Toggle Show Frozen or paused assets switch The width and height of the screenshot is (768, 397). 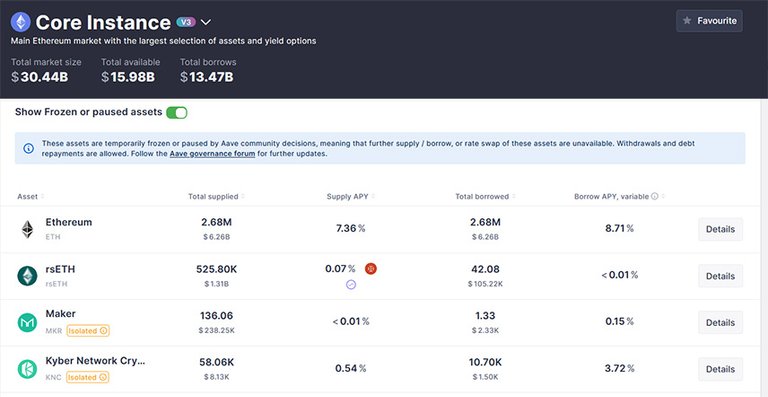[x=176, y=113]
